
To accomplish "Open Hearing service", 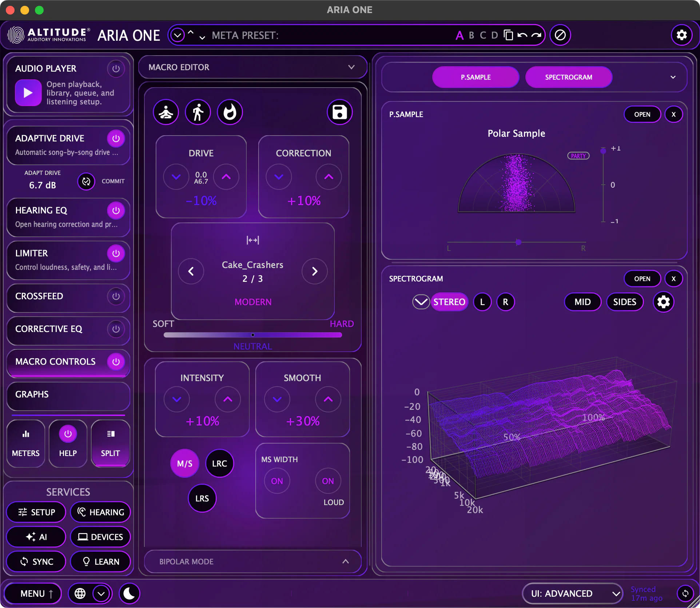I will point(100,512).
